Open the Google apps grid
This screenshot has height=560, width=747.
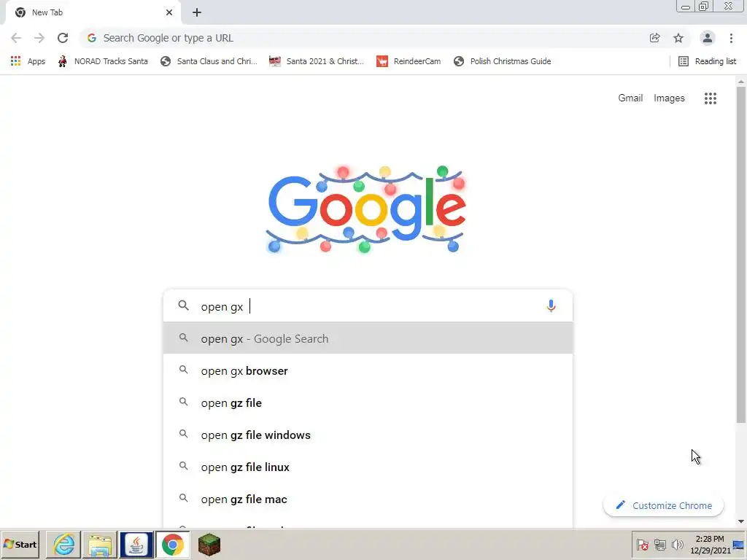pyautogui.click(x=711, y=98)
